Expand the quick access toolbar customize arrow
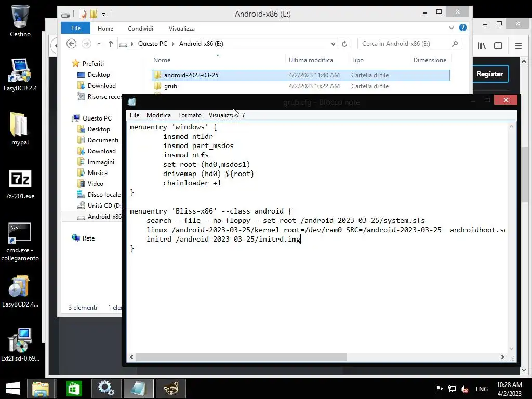 coord(103,14)
